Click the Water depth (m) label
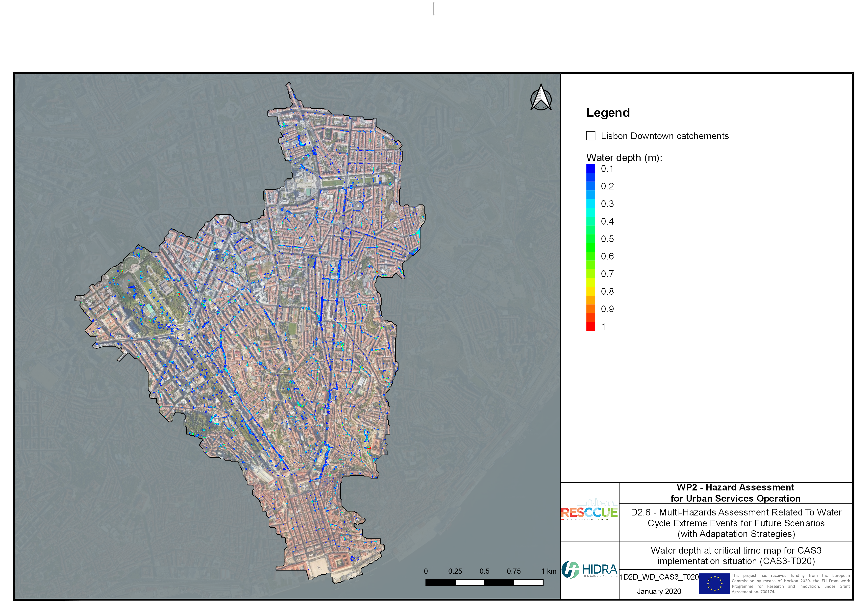 [624, 158]
